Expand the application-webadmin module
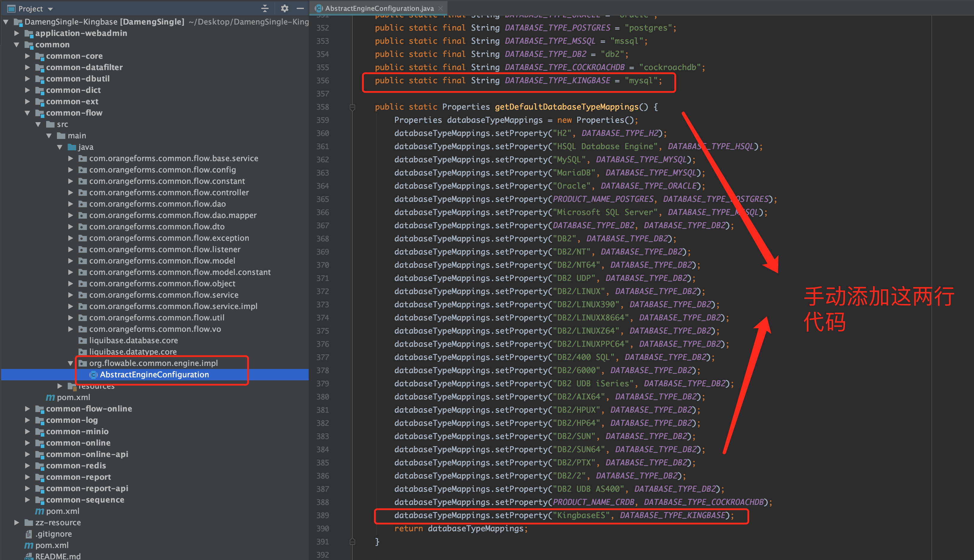974x560 pixels. (16, 34)
